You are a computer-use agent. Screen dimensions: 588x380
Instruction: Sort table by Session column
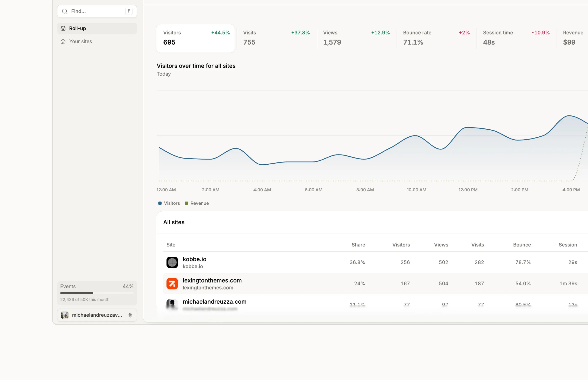coord(568,245)
